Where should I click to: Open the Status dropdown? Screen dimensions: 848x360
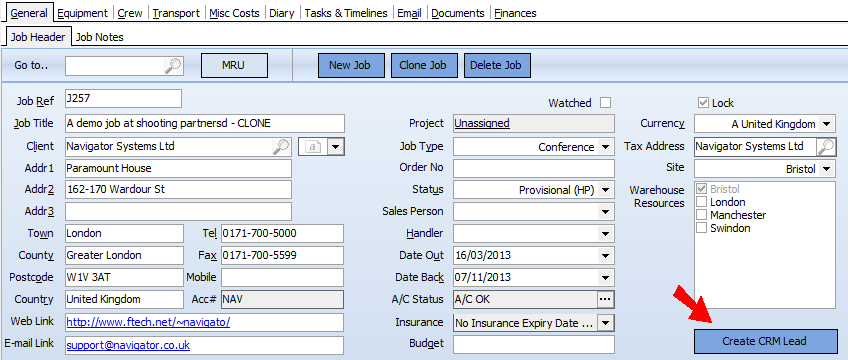[605, 190]
